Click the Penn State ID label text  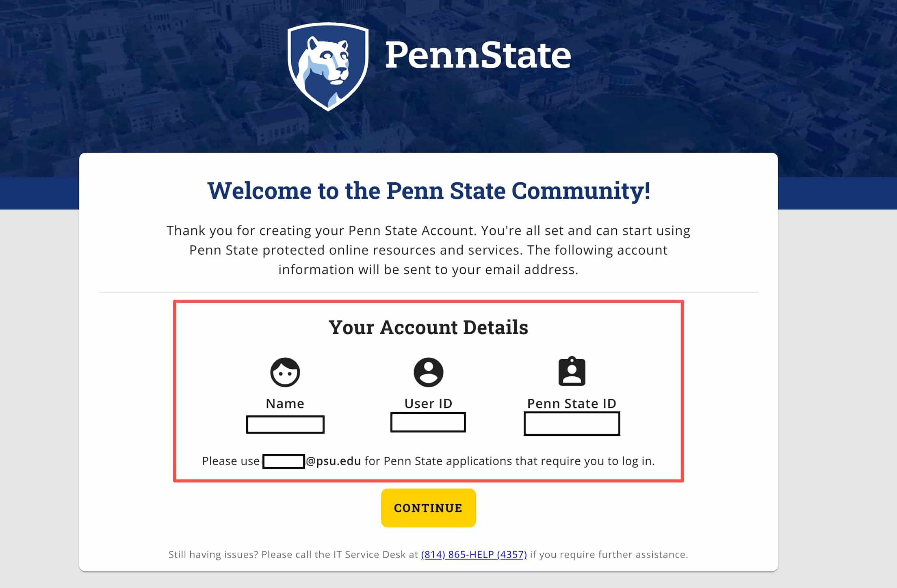pyautogui.click(x=572, y=403)
